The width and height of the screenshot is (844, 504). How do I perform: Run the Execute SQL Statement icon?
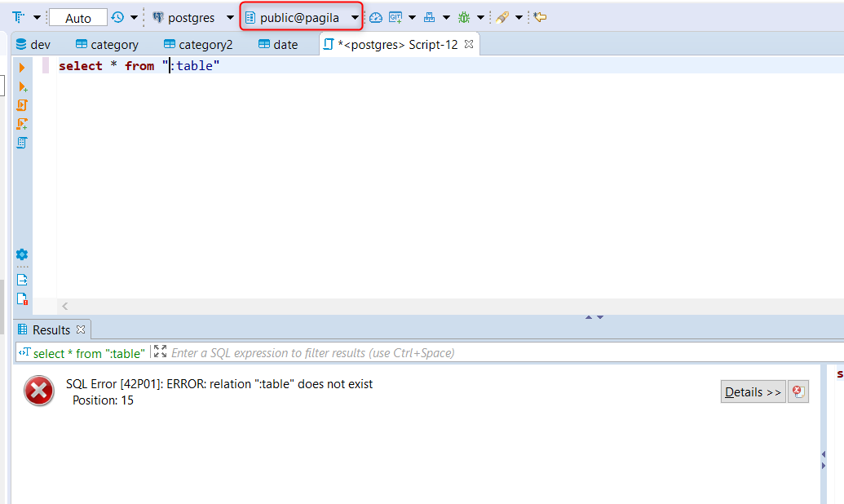(x=22, y=68)
